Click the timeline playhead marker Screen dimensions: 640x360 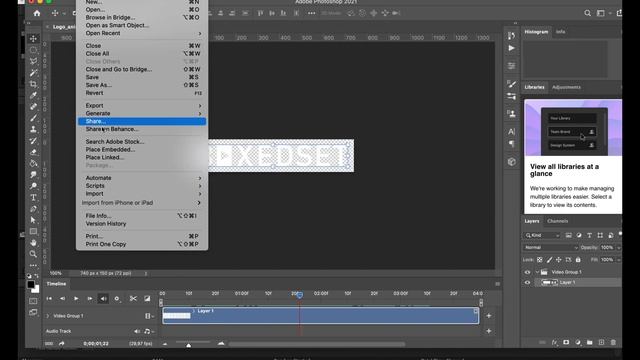point(300,295)
